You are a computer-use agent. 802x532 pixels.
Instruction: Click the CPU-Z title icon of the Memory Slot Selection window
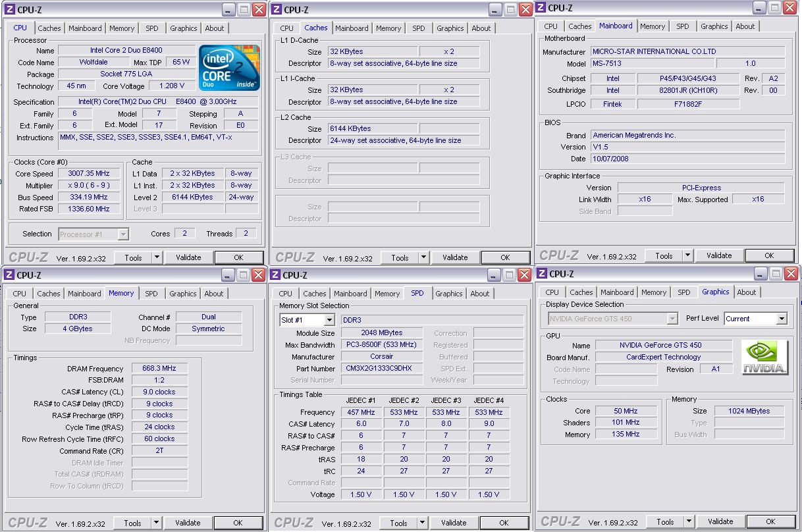tap(276, 275)
